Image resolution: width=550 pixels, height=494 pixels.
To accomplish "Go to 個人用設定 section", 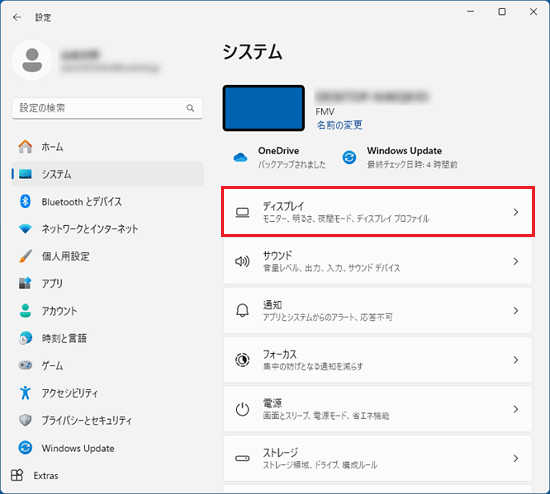I will 107,256.
